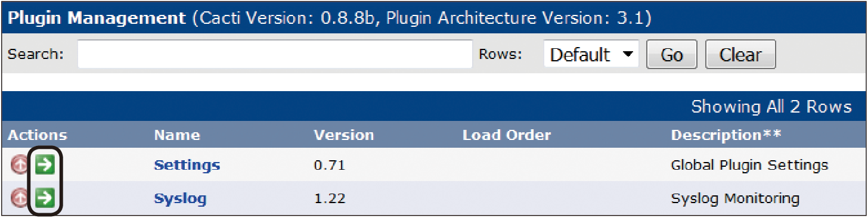Enable the Settings plugin with green arrow
This screenshot has width=868, height=218.
(x=45, y=165)
